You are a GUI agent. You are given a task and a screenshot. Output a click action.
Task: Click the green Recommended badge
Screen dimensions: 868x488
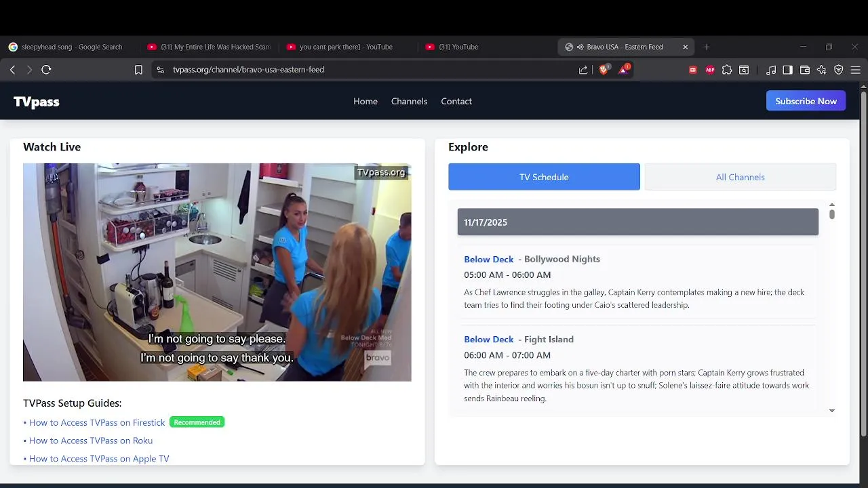coord(197,422)
